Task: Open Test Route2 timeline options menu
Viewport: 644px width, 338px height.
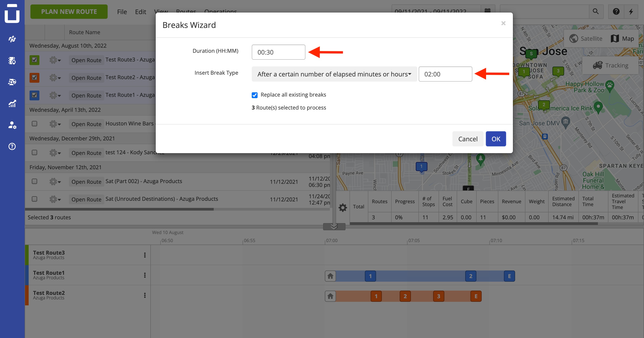Action: 145,295
